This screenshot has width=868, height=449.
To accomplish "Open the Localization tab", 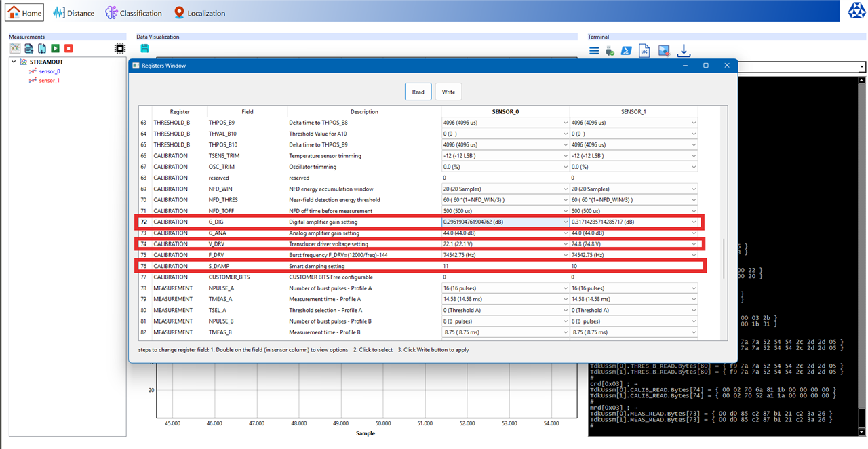I will point(199,13).
